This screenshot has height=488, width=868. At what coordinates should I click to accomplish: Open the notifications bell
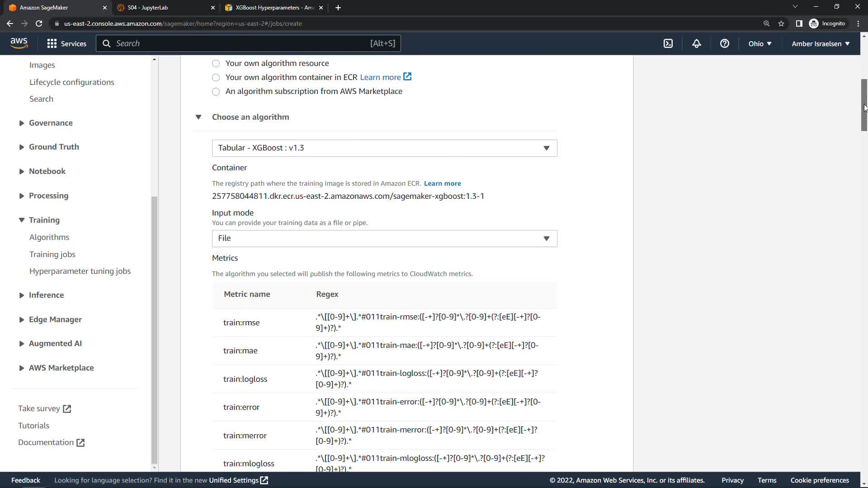(x=696, y=43)
